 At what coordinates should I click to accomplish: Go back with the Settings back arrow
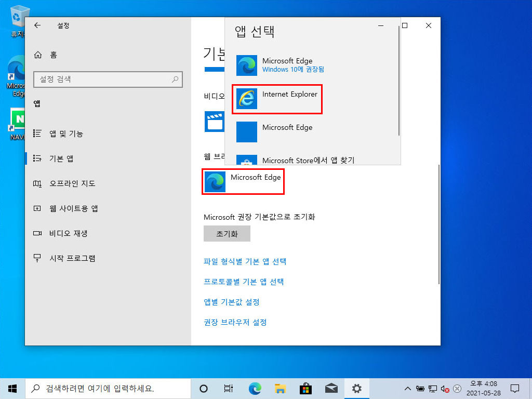37,25
